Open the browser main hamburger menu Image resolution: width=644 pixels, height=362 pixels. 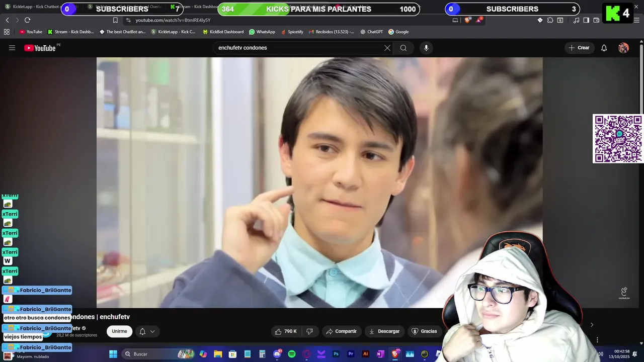(x=636, y=20)
